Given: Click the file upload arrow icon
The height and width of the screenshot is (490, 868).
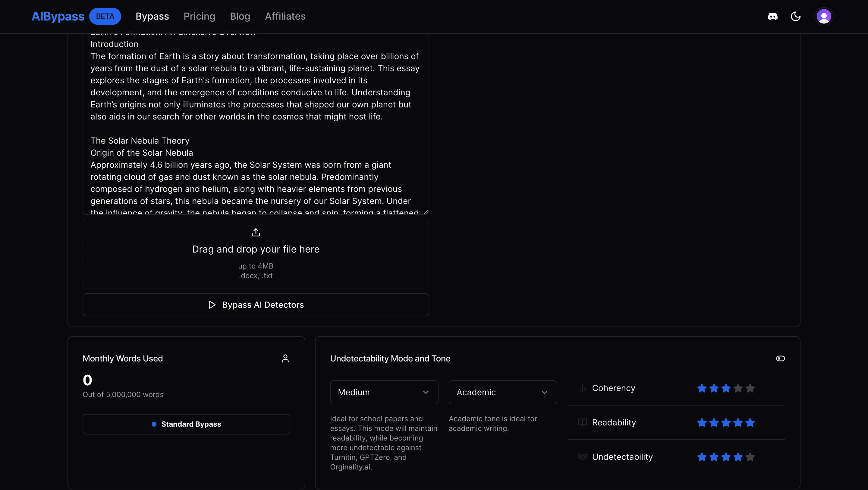Looking at the screenshot, I should (x=256, y=232).
